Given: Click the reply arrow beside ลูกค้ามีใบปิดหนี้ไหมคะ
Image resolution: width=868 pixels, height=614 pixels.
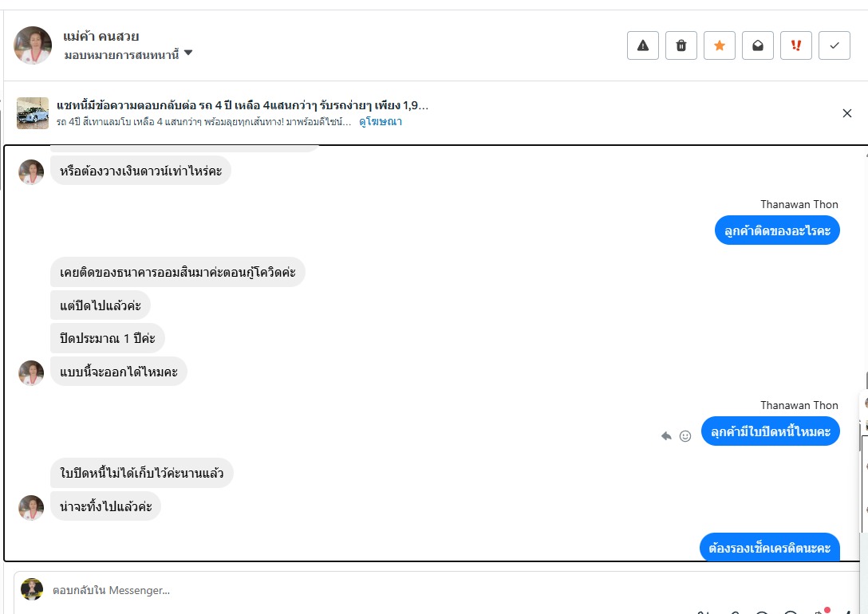Looking at the screenshot, I should click(x=666, y=436).
